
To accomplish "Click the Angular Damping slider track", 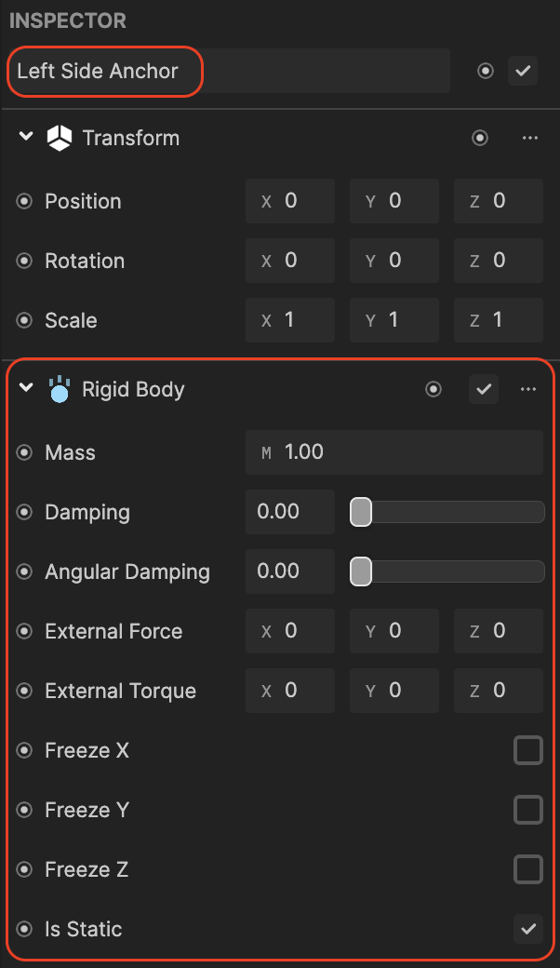I will [x=447, y=571].
